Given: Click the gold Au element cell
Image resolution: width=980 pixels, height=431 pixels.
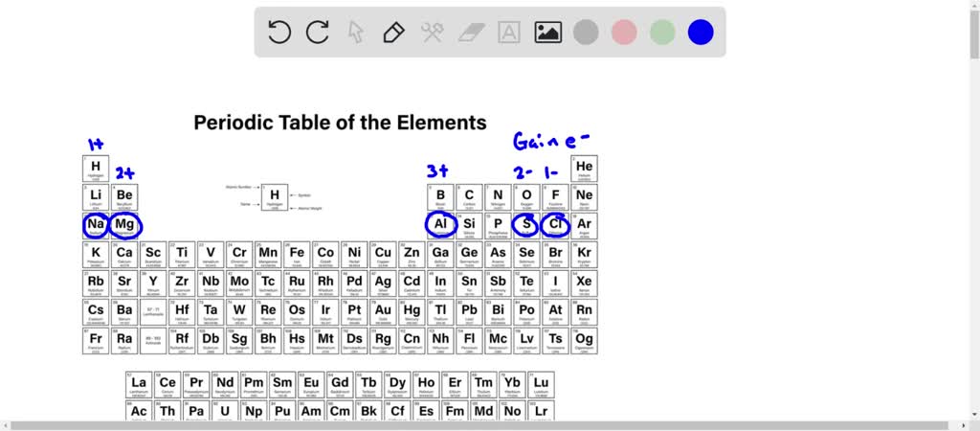Looking at the screenshot, I should [x=383, y=312].
